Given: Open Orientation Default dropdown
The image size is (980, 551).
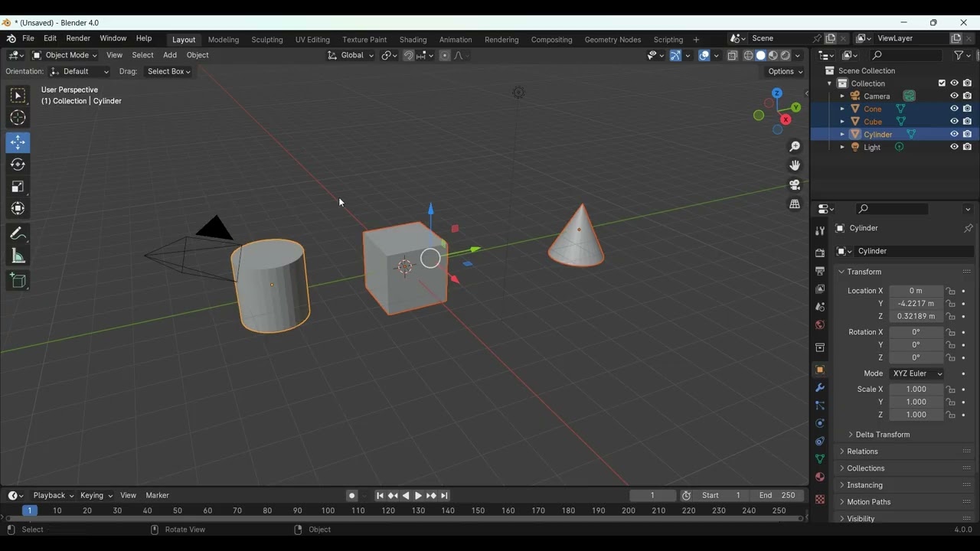Looking at the screenshot, I should pos(80,72).
